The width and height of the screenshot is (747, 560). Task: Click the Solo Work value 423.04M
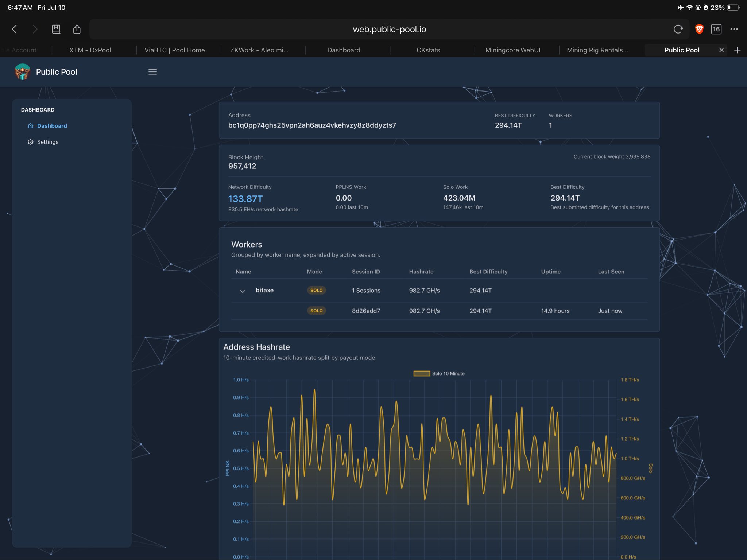pos(459,198)
